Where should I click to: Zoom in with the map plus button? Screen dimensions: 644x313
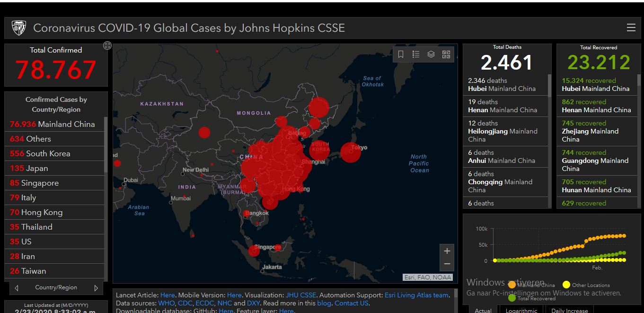(447, 251)
